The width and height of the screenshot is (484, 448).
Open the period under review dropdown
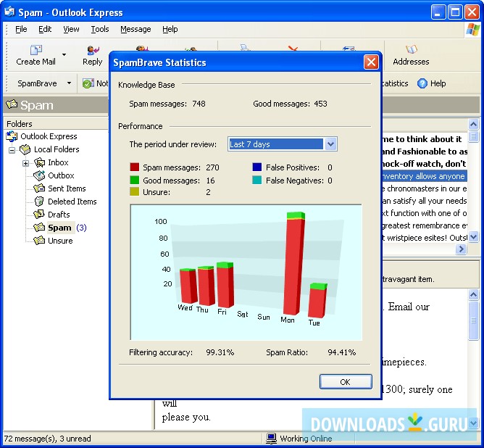(330, 144)
